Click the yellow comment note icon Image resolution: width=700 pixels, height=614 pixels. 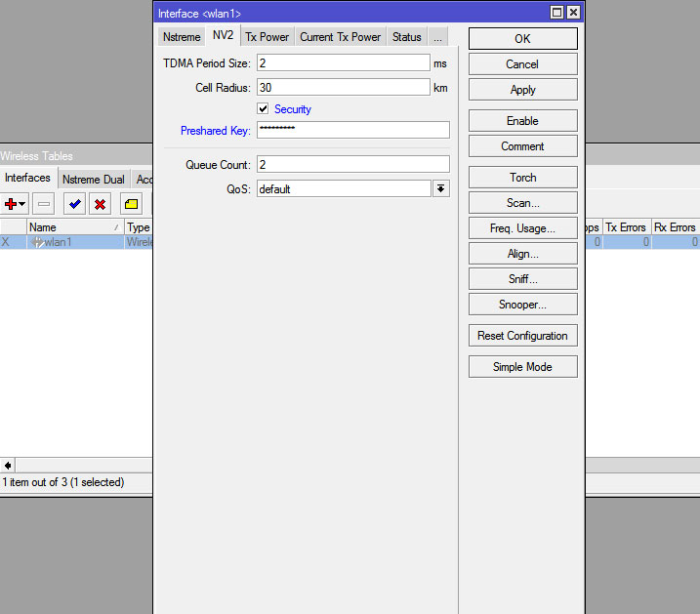[131, 203]
